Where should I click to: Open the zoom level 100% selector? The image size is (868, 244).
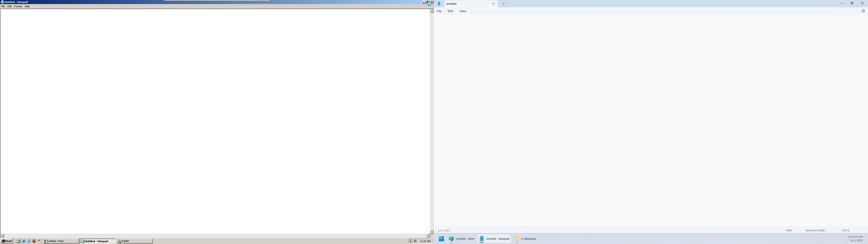(x=789, y=230)
